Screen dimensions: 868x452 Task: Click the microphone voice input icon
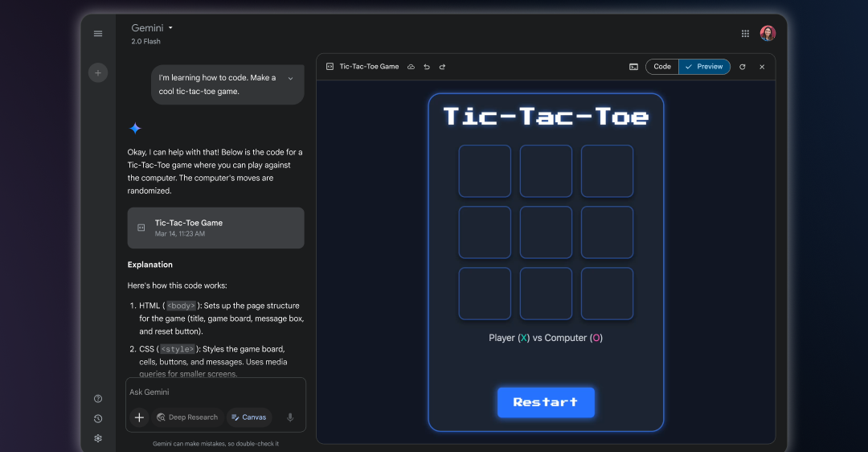(x=290, y=417)
